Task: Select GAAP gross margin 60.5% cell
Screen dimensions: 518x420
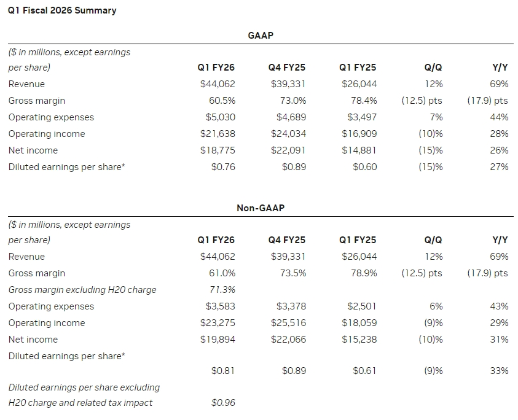Action: tap(222, 100)
